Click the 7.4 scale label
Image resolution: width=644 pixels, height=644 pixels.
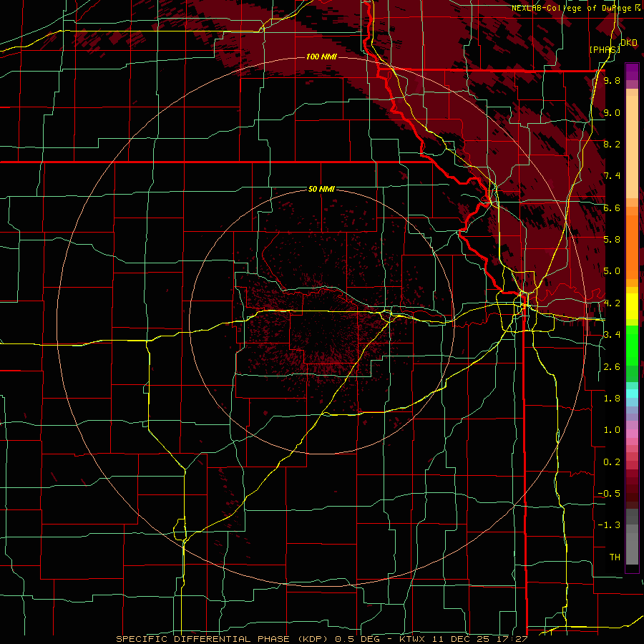click(x=612, y=176)
